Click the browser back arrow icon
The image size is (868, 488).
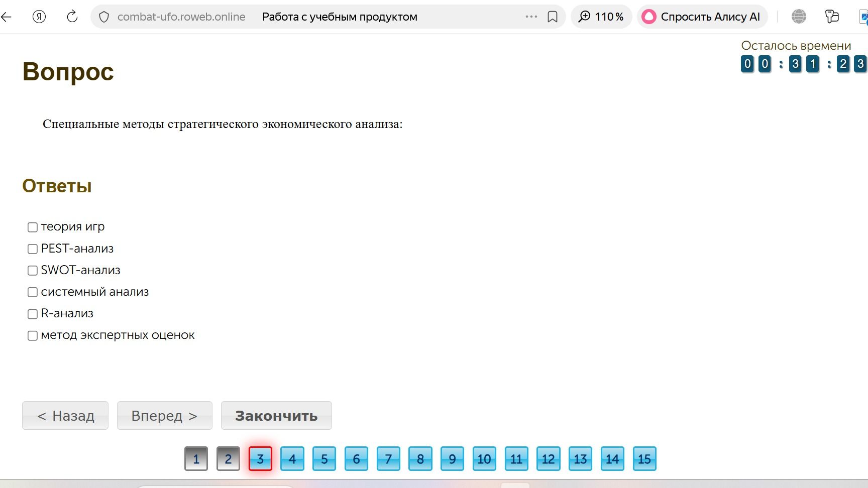click(x=6, y=17)
